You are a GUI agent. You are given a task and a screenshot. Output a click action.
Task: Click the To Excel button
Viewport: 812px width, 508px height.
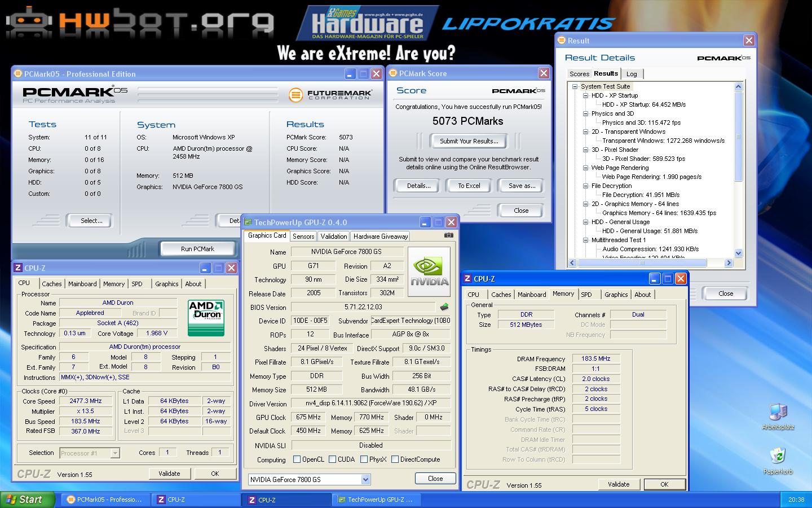(x=469, y=186)
